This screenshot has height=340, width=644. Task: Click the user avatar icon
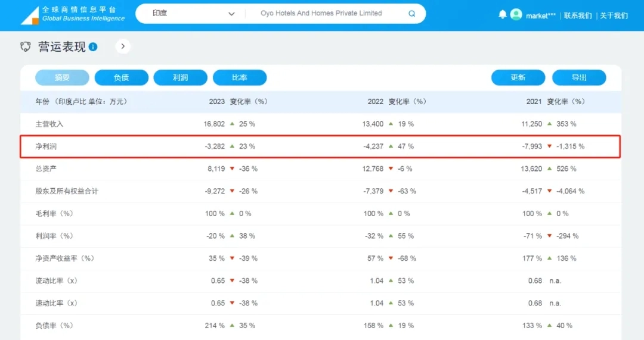(x=516, y=15)
